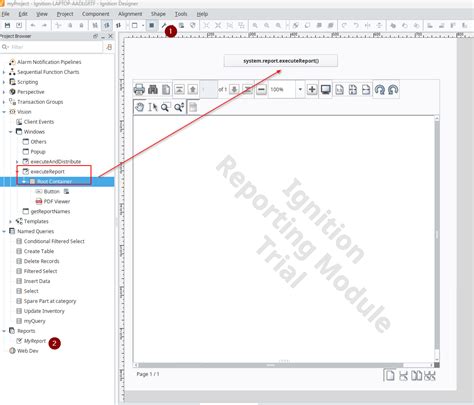Click the save icon in main toolbar
The width and height of the screenshot is (474, 405).
click(x=7, y=25)
